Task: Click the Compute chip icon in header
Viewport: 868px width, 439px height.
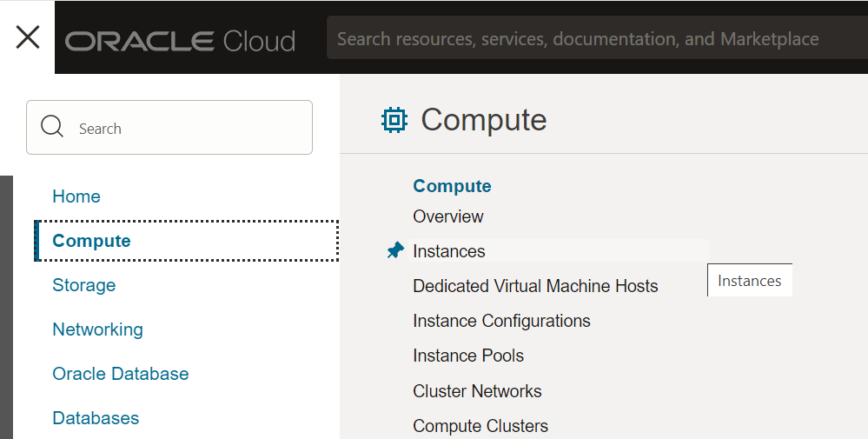Action: click(394, 120)
